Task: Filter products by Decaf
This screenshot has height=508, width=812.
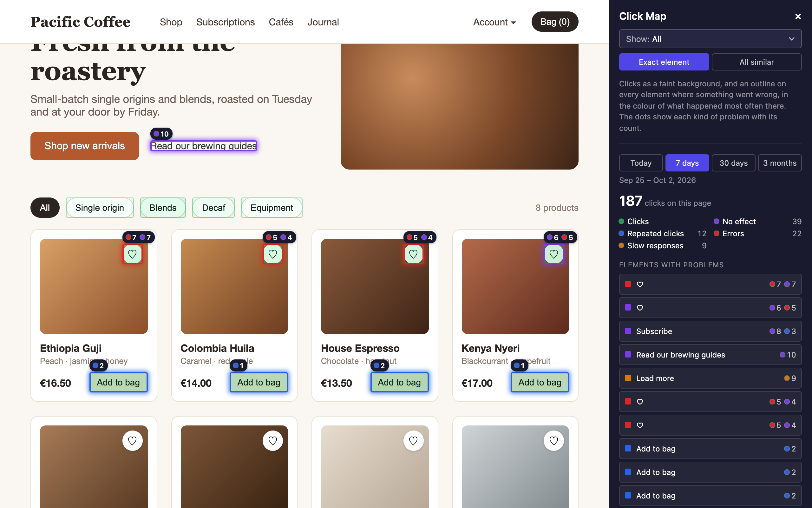Action: click(213, 208)
